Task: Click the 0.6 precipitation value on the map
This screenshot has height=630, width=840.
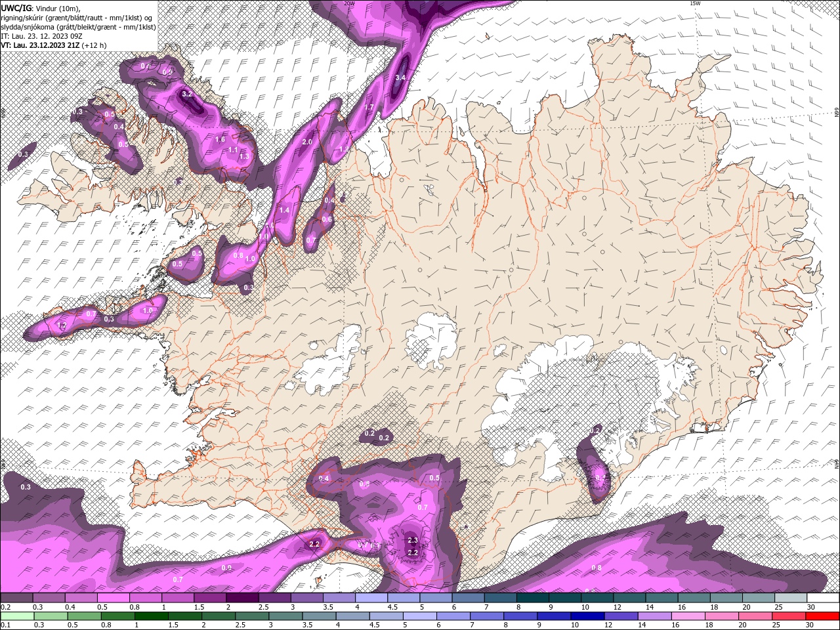Action: pyautogui.click(x=327, y=219)
